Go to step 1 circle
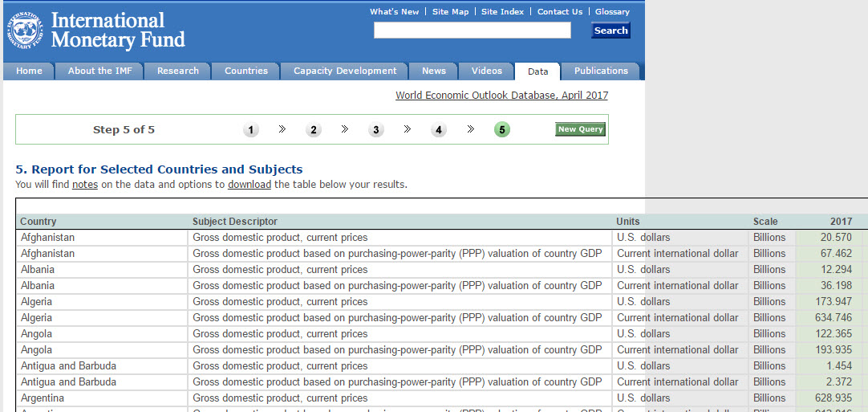 (x=251, y=130)
